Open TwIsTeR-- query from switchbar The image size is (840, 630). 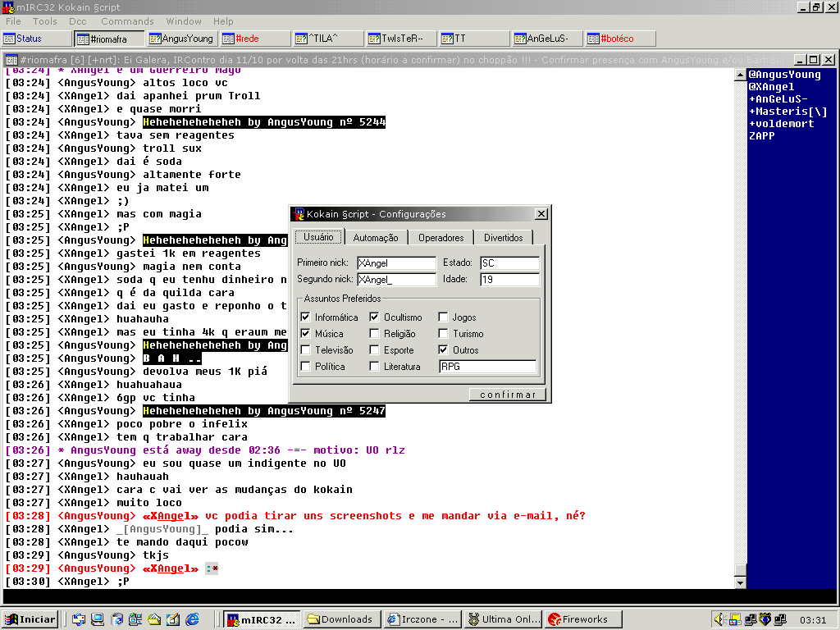click(401, 39)
